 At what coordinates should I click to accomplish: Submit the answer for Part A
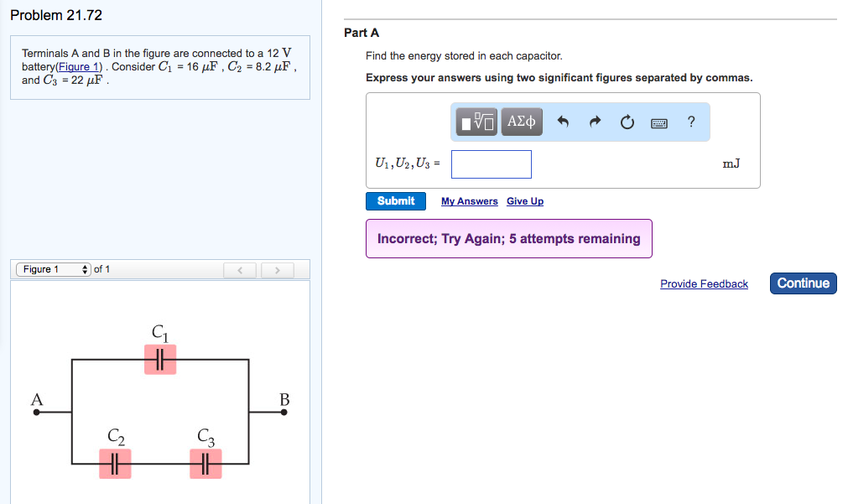tap(395, 200)
